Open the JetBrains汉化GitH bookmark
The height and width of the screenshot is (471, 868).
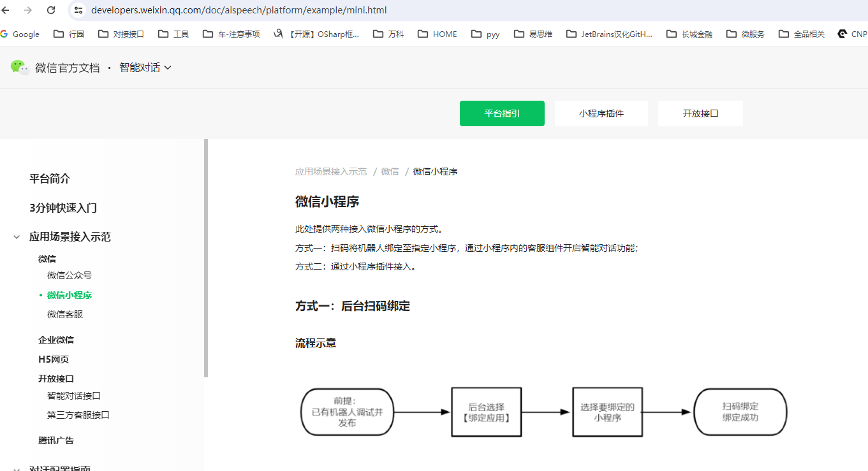pyautogui.click(x=609, y=34)
